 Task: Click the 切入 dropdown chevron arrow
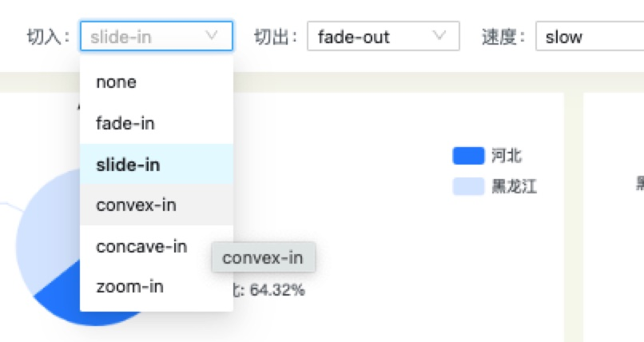212,36
